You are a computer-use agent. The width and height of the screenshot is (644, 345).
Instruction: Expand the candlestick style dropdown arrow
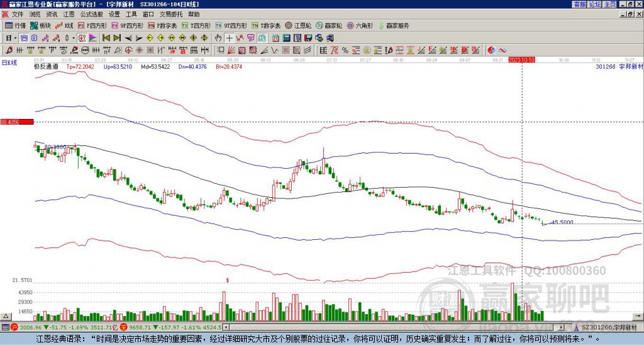(74, 38)
